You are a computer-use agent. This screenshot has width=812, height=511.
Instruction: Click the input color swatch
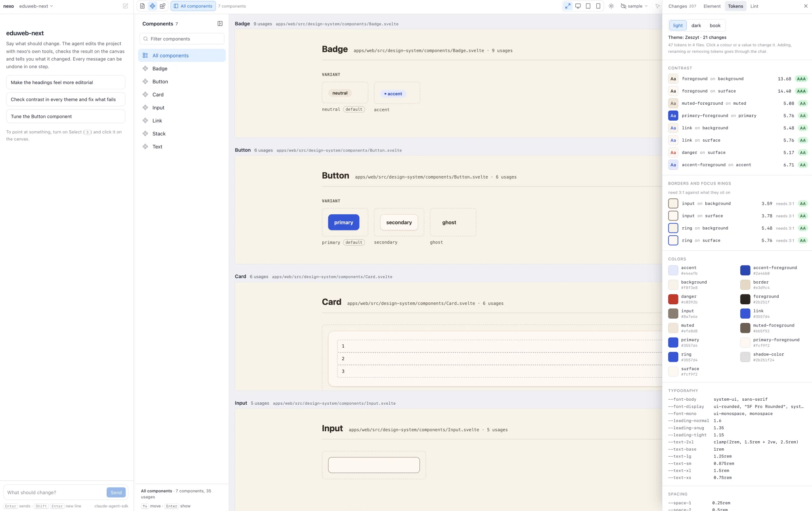pos(673,314)
